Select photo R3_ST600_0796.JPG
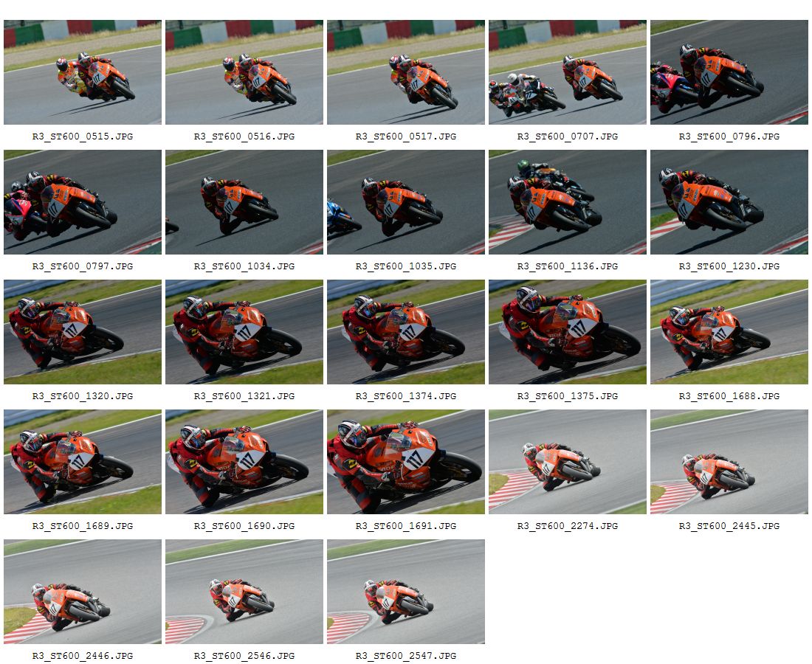 (729, 72)
